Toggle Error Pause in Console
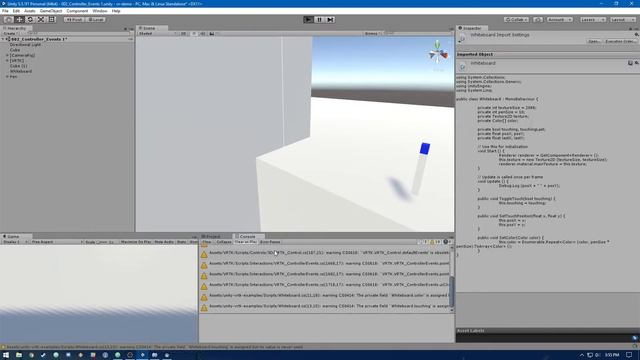The height and width of the screenshot is (360, 640). pos(270,242)
